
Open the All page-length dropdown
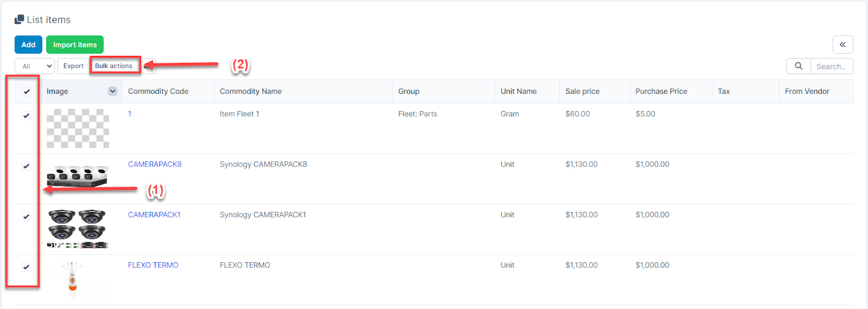[x=34, y=66]
